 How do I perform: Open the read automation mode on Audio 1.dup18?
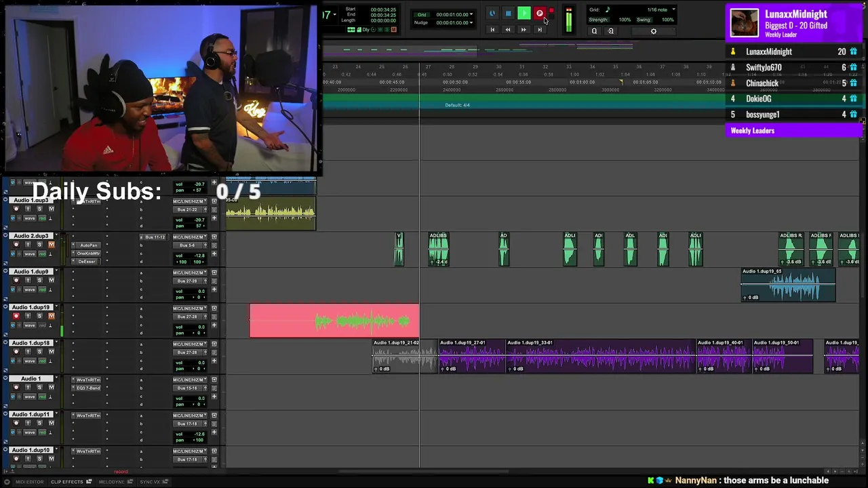42,361
